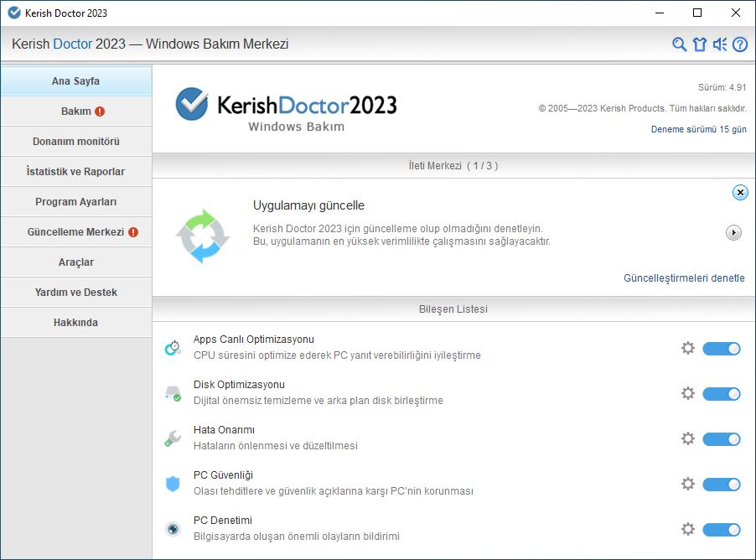Open Yardım ve Destek
756x560 pixels.
coord(76,293)
